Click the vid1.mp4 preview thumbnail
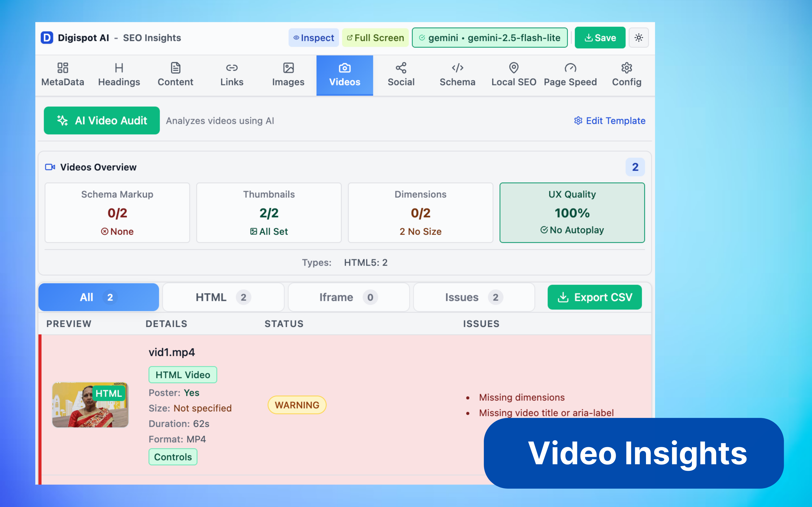Image resolution: width=812 pixels, height=507 pixels. [90, 405]
